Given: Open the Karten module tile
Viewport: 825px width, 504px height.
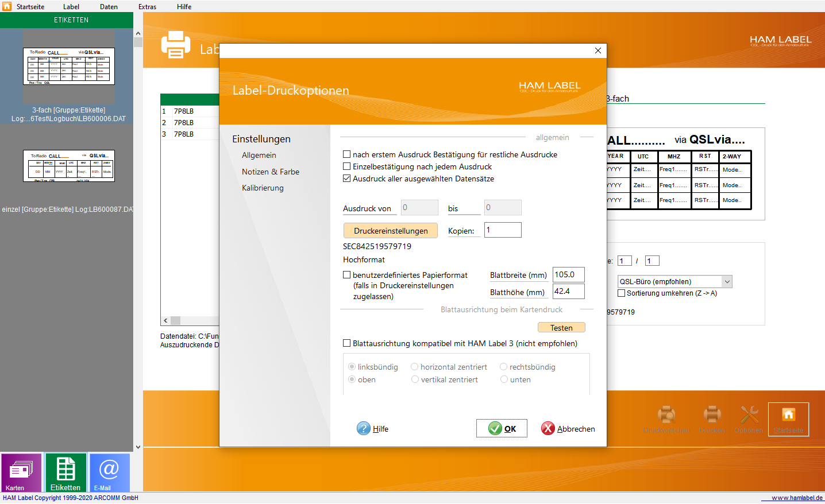Looking at the screenshot, I should (21, 473).
